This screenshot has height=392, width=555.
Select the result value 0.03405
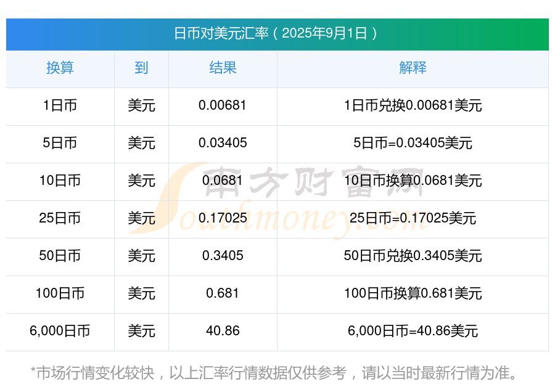[x=223, y=143]
